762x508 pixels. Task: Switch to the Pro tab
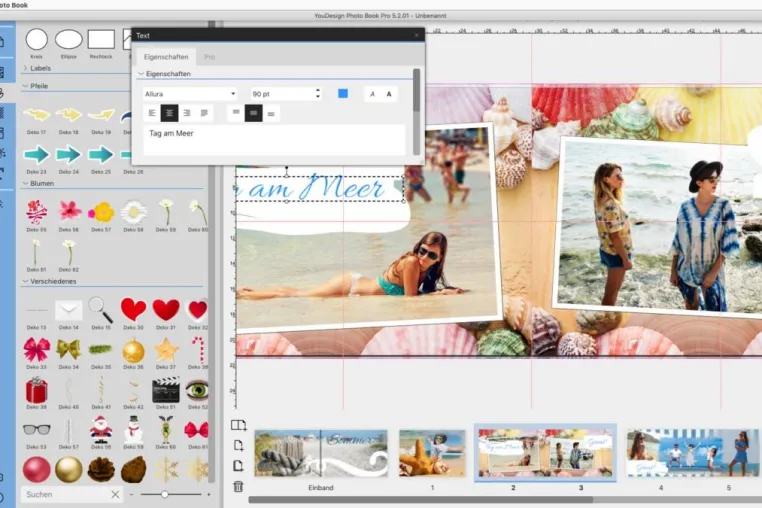tap(209, 57)
